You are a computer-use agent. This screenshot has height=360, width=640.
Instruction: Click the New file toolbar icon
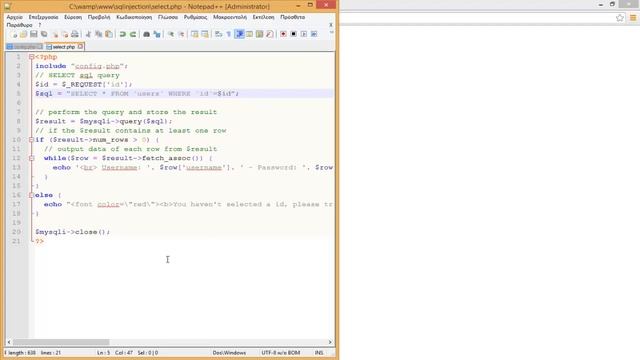coord(13,34)
